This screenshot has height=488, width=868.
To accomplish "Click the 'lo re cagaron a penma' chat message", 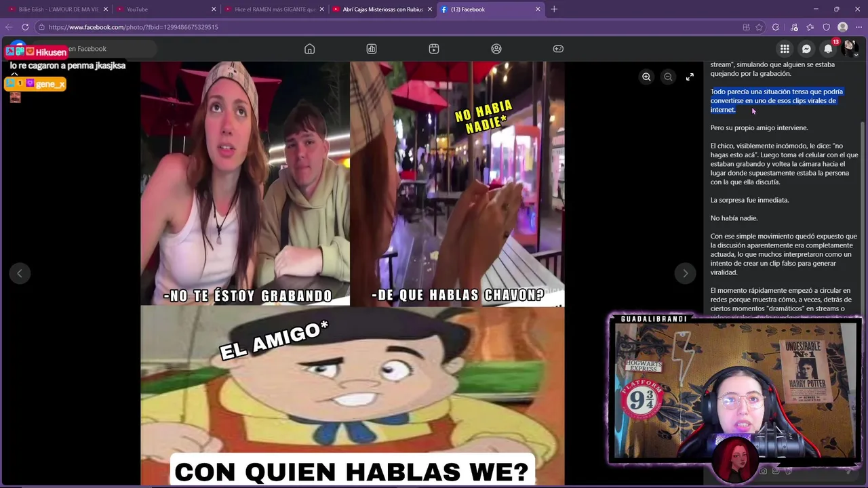I will point(68,66).
